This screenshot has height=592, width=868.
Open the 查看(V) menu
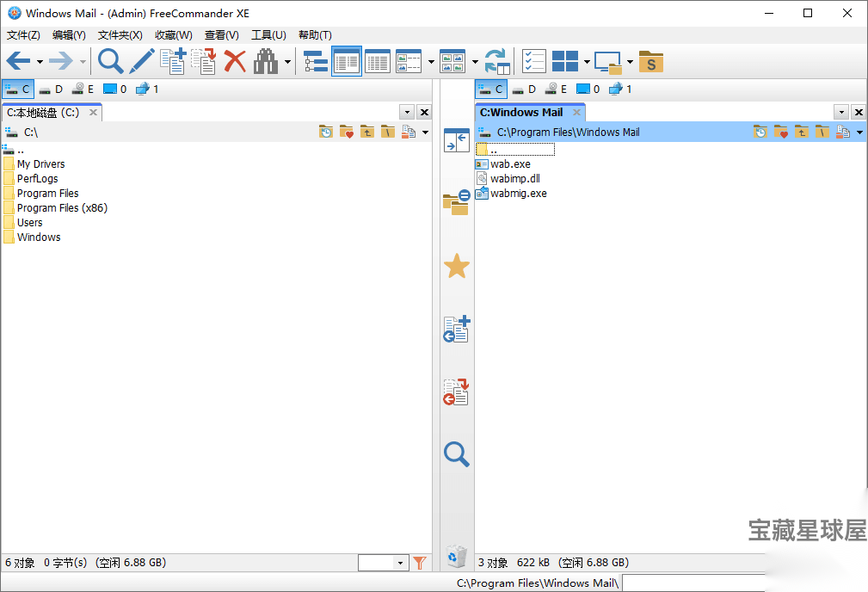(x=221, y=35)
